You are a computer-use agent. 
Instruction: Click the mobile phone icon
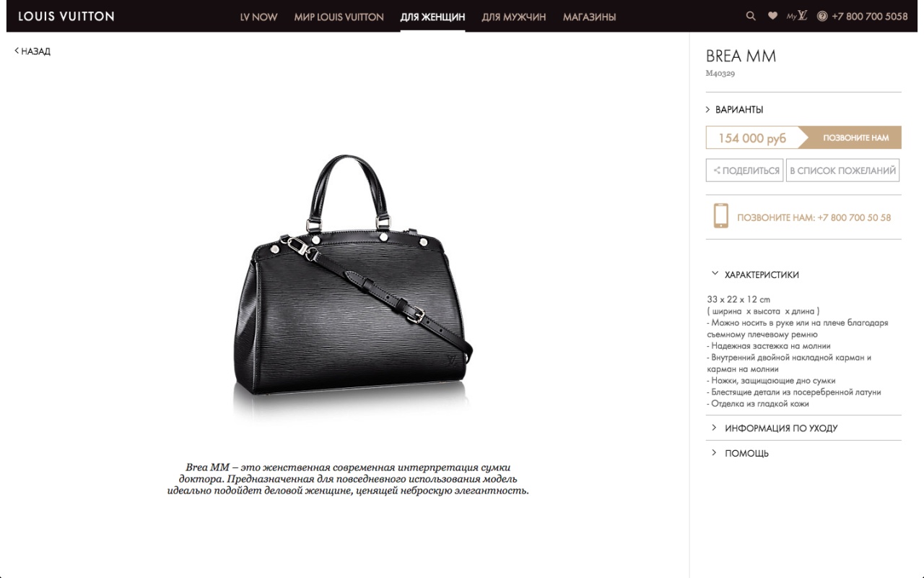[x=720, y=216]
